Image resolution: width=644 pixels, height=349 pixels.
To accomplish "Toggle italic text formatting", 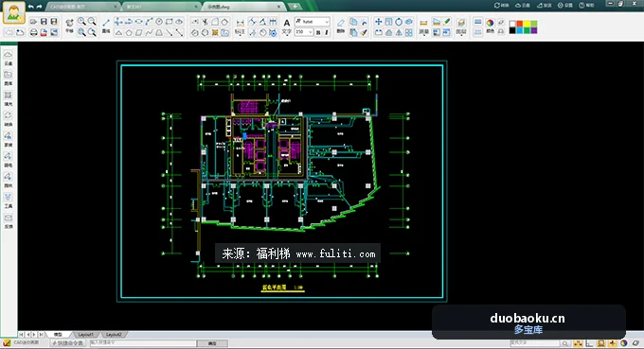I will click(x=327, y=32).
